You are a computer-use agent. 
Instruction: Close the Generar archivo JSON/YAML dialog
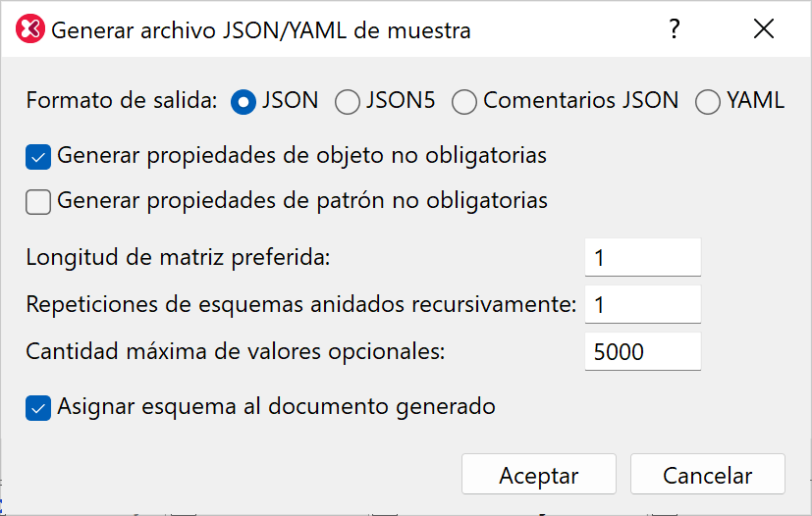click(764, 30)
